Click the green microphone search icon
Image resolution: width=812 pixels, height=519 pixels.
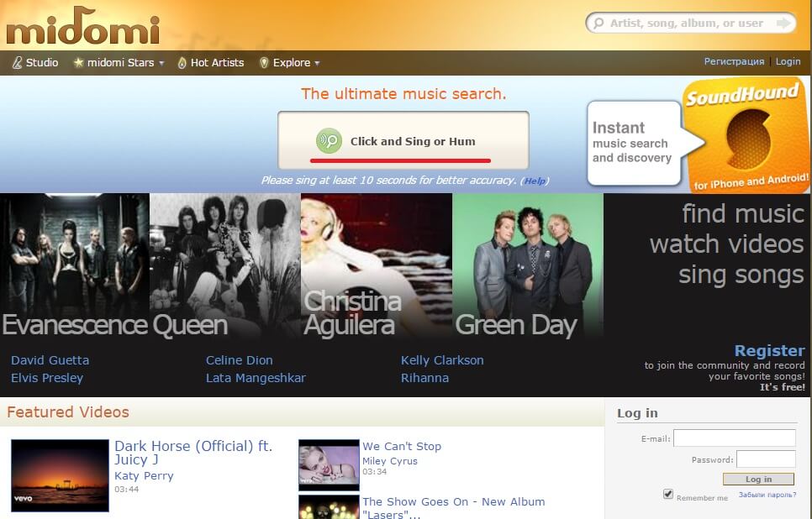coord(328,141)
